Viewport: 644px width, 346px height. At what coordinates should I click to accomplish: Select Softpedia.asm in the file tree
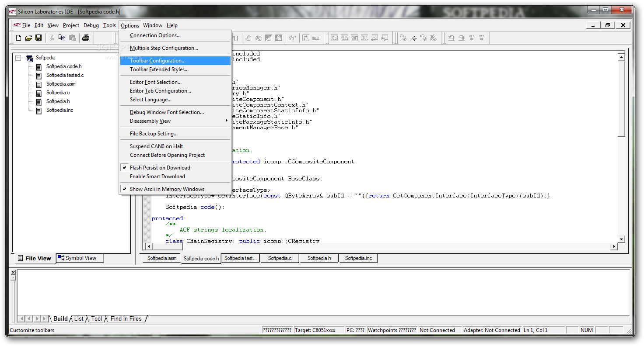(x=61, y=84)
